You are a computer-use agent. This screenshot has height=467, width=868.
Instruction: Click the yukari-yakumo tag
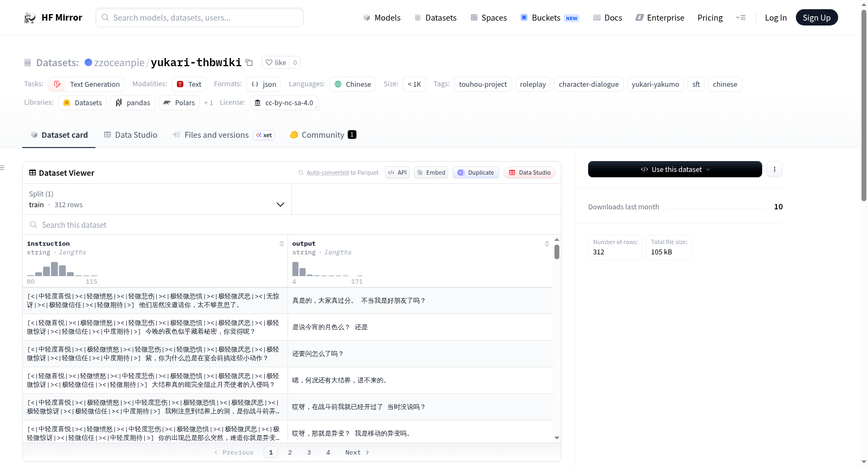point(655,84)
